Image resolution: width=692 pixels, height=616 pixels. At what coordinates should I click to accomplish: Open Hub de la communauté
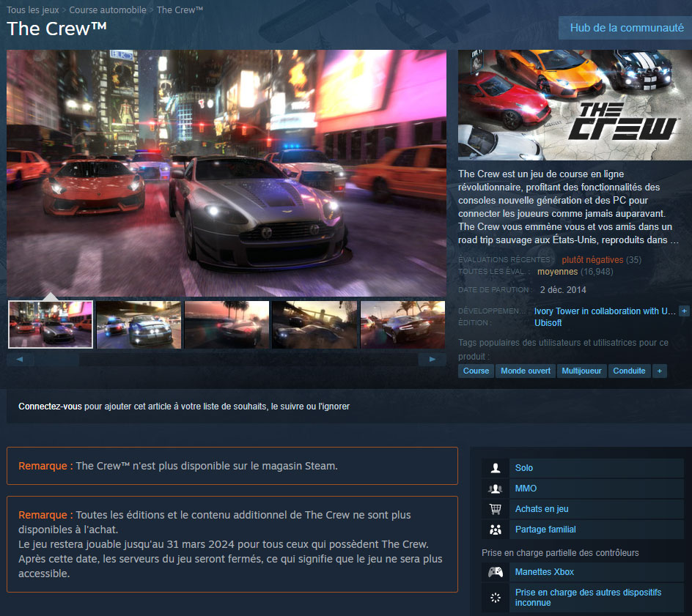pyautogui.click(x=626, y=28)
